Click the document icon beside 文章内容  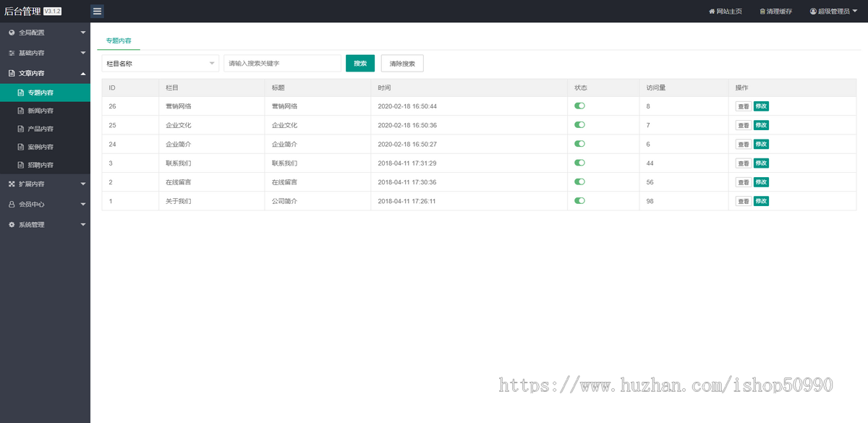pos(12,73)
